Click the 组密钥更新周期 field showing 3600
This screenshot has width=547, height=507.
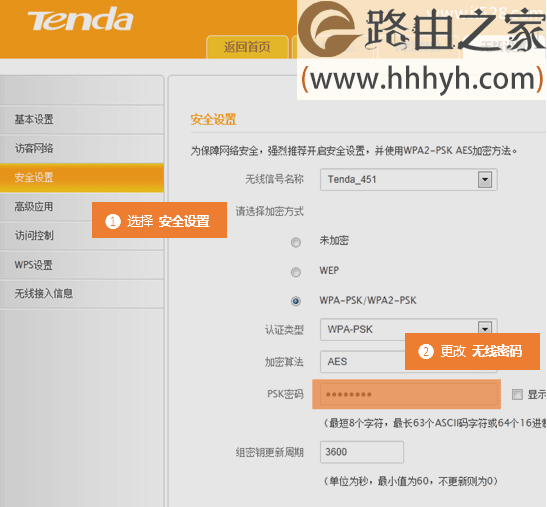362,452
